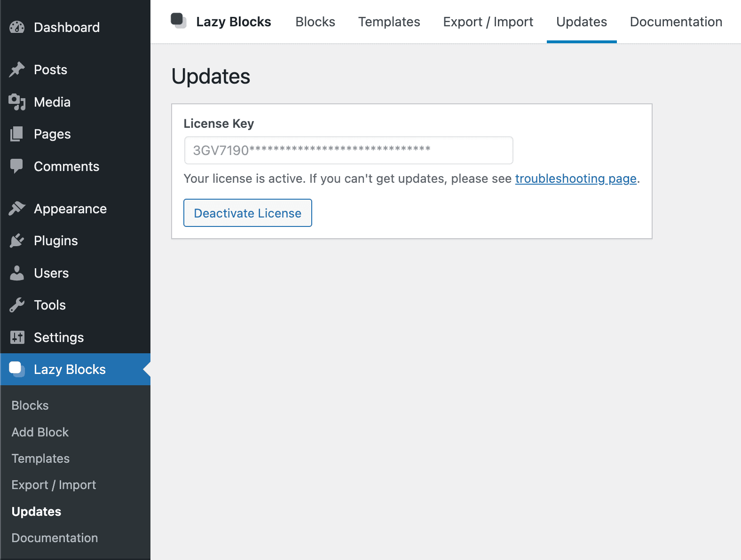This screenshot has height=560, width=741.
Task: Click the License Key input field
Action: 348,150
